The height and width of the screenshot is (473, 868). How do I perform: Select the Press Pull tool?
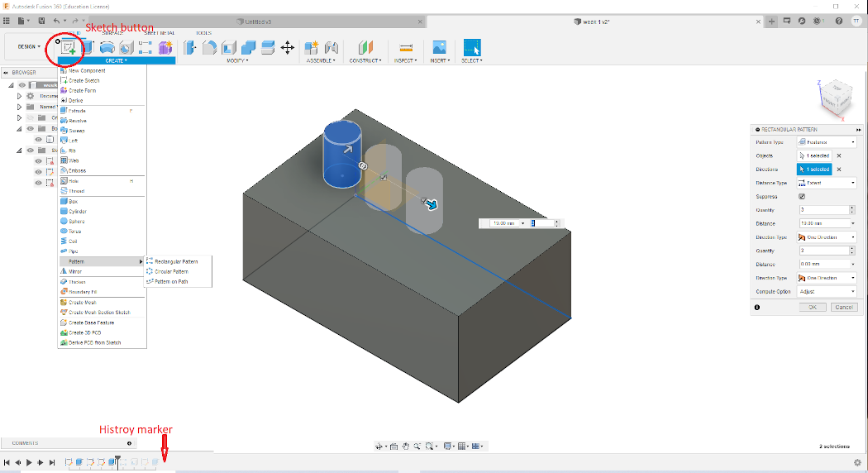[x=190, y=48]
